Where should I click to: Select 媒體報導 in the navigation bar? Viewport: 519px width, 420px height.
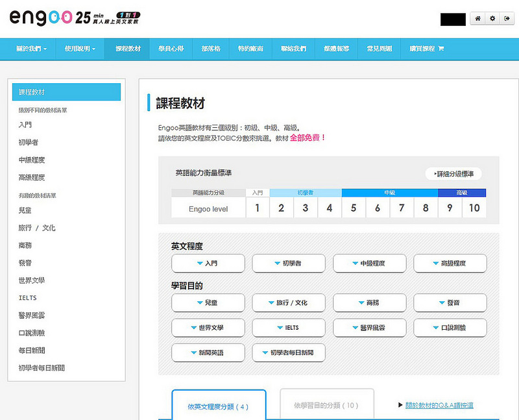pos(336,49)
